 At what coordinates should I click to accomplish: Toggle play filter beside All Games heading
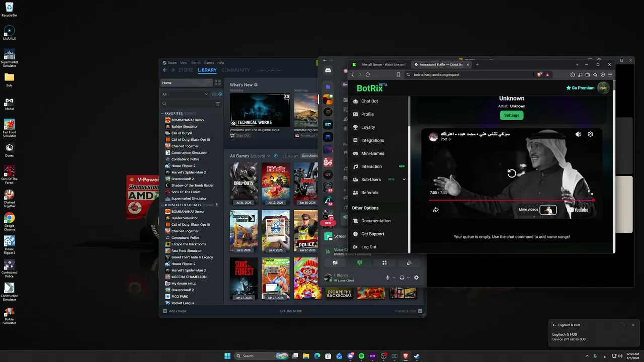[276, 156]
